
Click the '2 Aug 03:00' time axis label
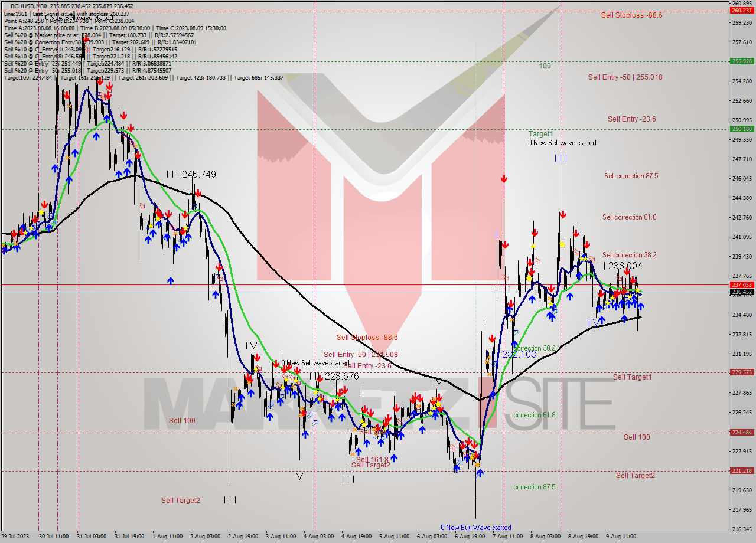coord(205,537)
